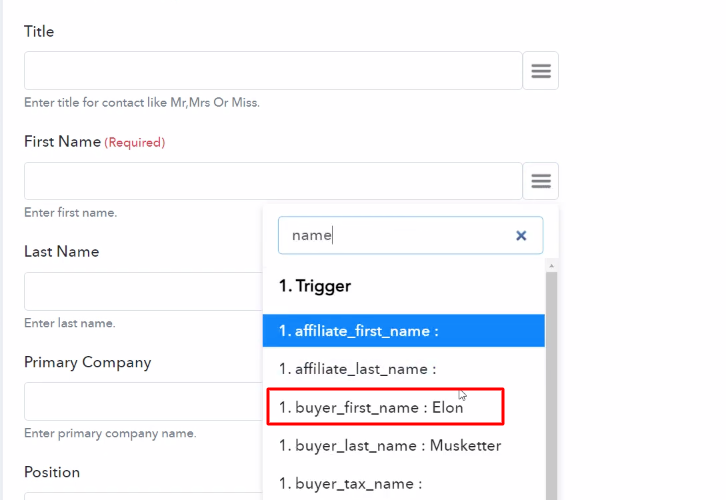Image resolution: width=726 pixels, height=500 pixels.
Task: Click the '1. Trigger' group header
Action: tap(315, 286)
